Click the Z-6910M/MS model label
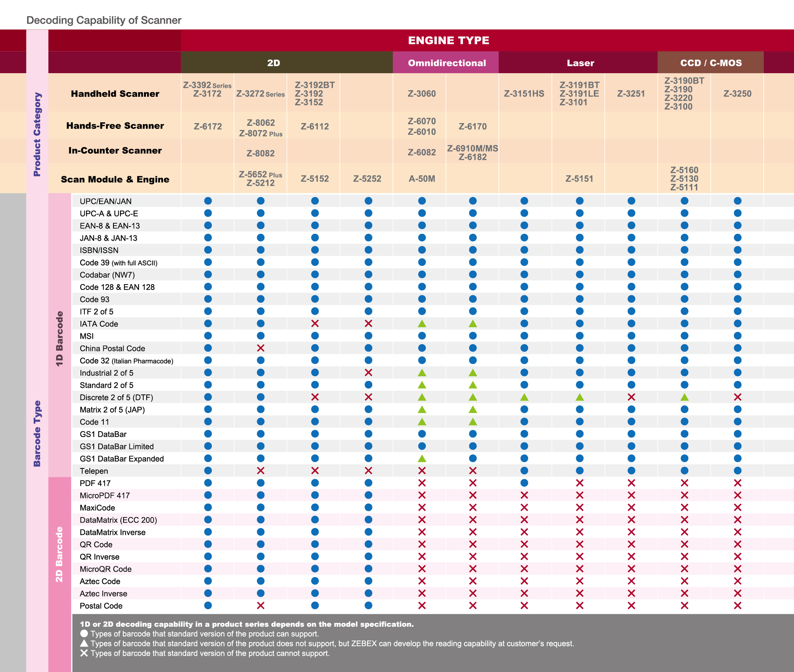 pos(472,148)
